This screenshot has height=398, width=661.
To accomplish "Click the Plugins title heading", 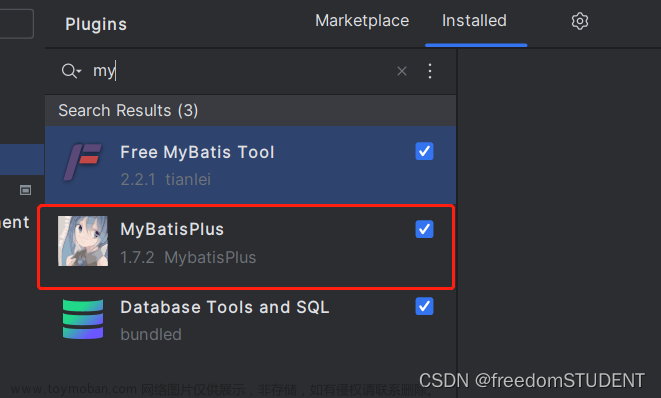I will tap(96, 24).
